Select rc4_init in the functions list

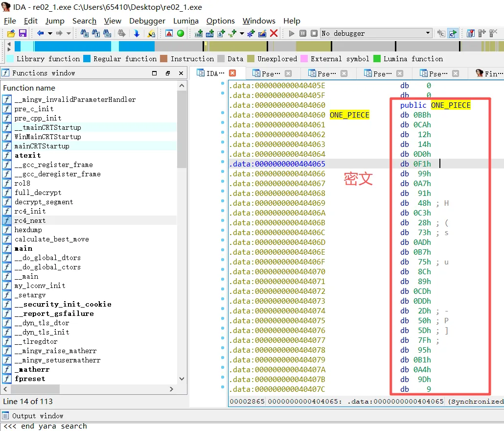30,211
